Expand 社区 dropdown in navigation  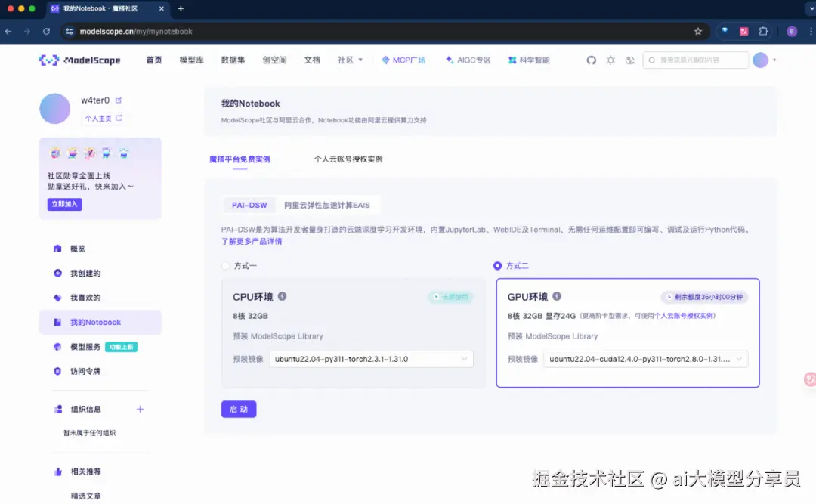pos(351,60)
